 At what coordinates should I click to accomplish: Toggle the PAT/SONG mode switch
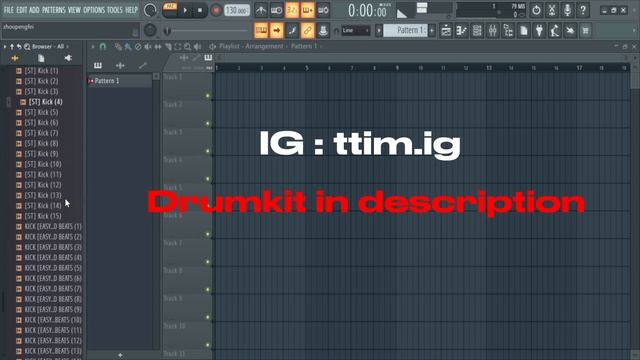coord(170,9)
